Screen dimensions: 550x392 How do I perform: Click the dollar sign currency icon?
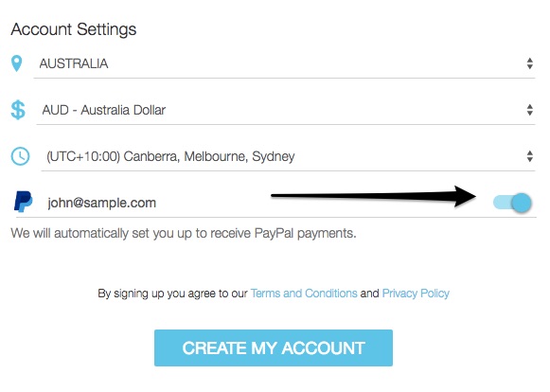[x=18, y=110]
